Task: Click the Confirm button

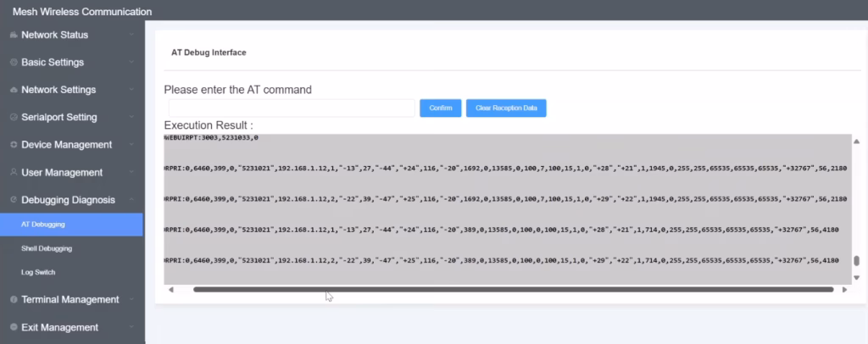Action: [441, 108]
